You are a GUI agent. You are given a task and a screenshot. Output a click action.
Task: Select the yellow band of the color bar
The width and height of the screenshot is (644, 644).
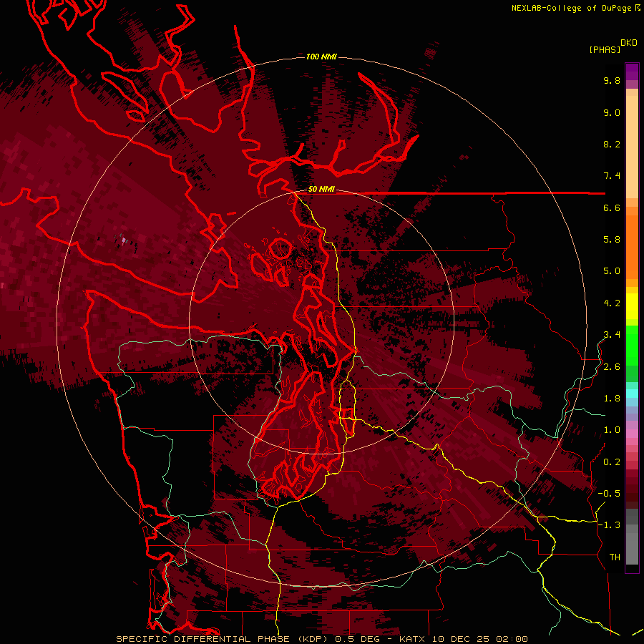click(x=632, y=306)
